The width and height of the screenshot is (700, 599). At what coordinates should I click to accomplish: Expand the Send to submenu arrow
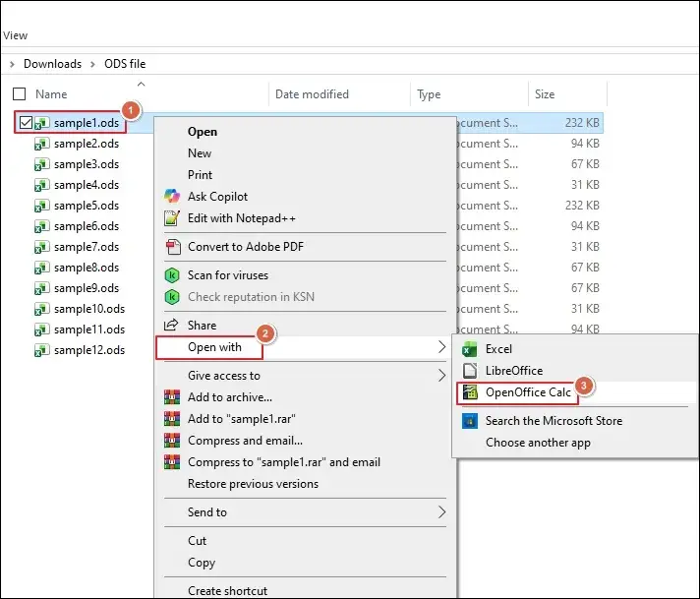pyautogui.click(x=441, y=512)
